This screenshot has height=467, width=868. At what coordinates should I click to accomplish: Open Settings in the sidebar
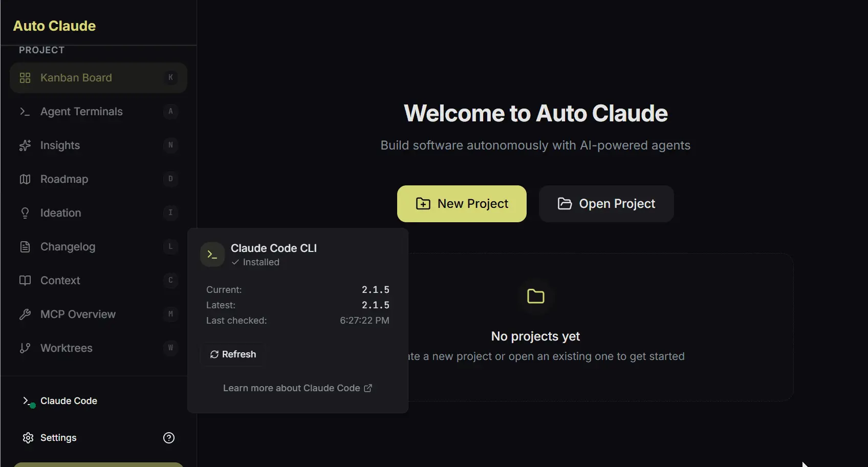click(58, 438)
